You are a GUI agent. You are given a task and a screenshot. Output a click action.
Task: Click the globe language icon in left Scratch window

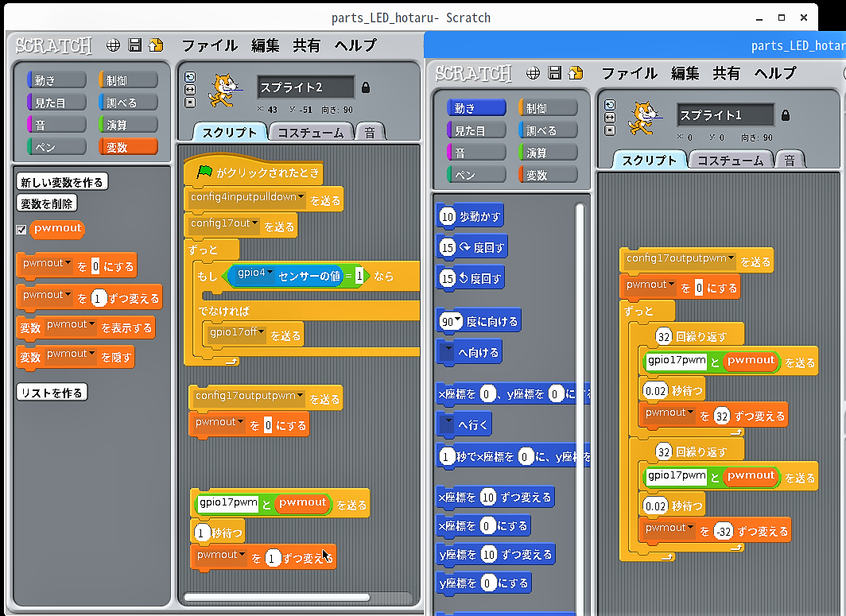tap(113, 45)
